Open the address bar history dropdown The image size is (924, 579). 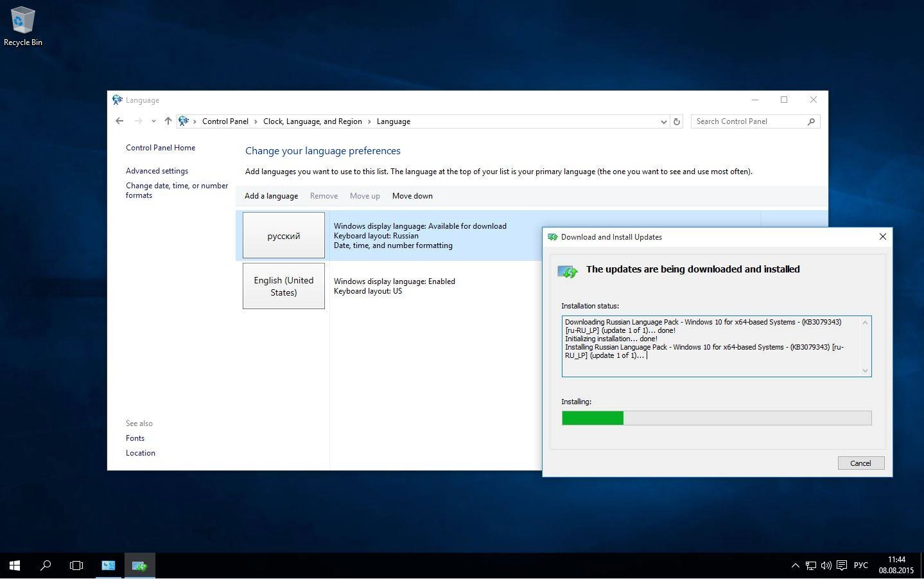(663, 121)
